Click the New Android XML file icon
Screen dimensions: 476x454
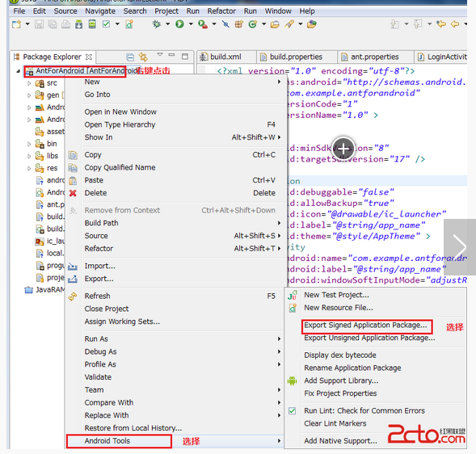129,24
